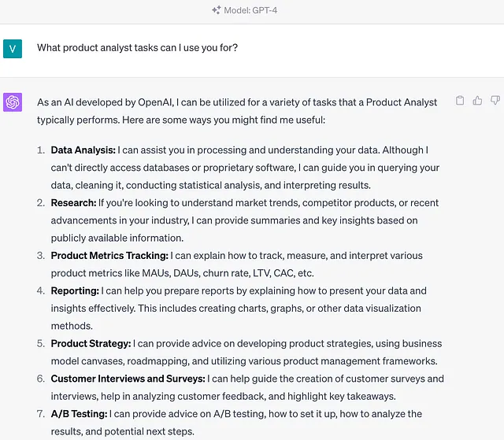Click the line 'results, and potential next steps'
The image size is (504, 440).
pyautogui.click(x=123, y=431)
